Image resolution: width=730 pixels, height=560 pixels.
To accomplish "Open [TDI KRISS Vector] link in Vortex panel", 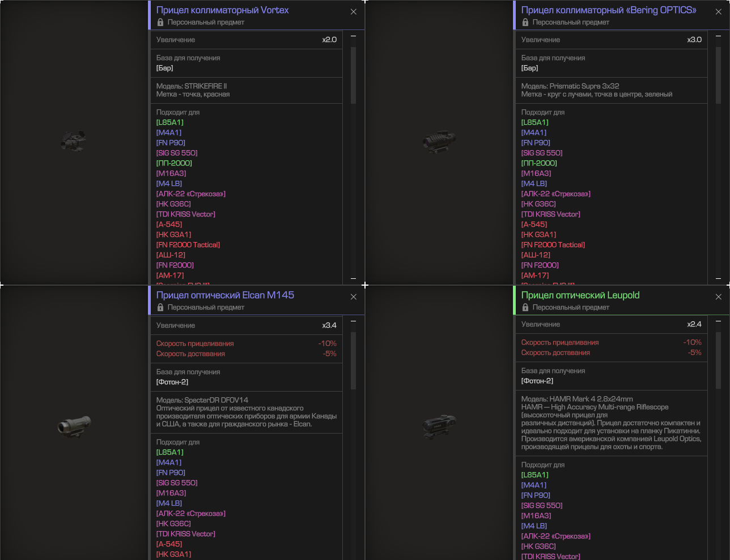I will [x=186, y=214].
